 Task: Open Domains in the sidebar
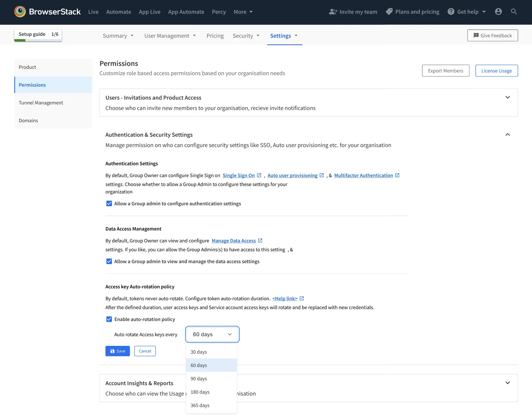click(x=53, y=120)
